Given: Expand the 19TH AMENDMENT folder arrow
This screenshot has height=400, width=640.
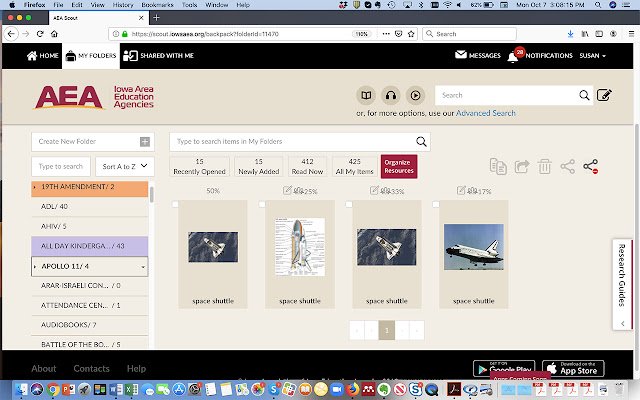Looking at the screenshot, I should [x=35, y=187].
